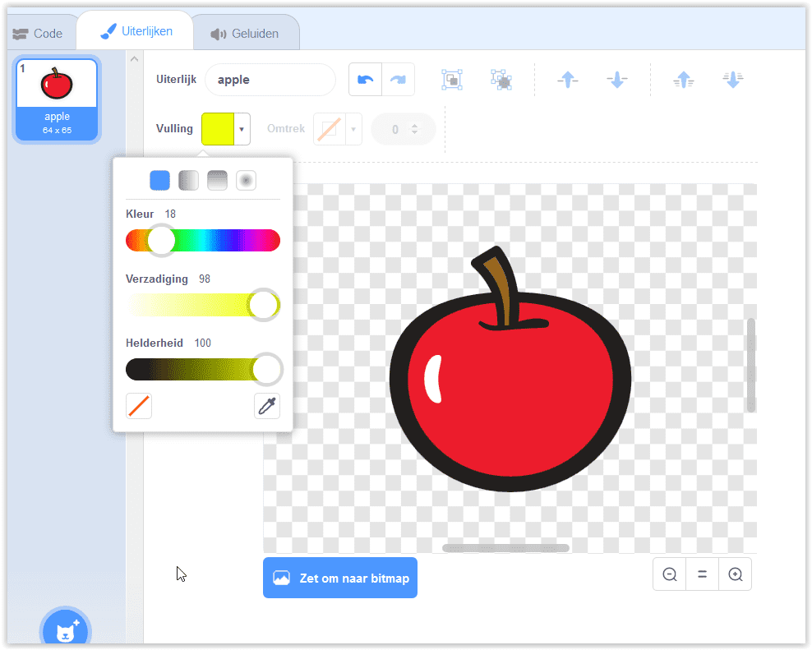
Task: Click the Kleur hue slider
Action: (203, 240)
